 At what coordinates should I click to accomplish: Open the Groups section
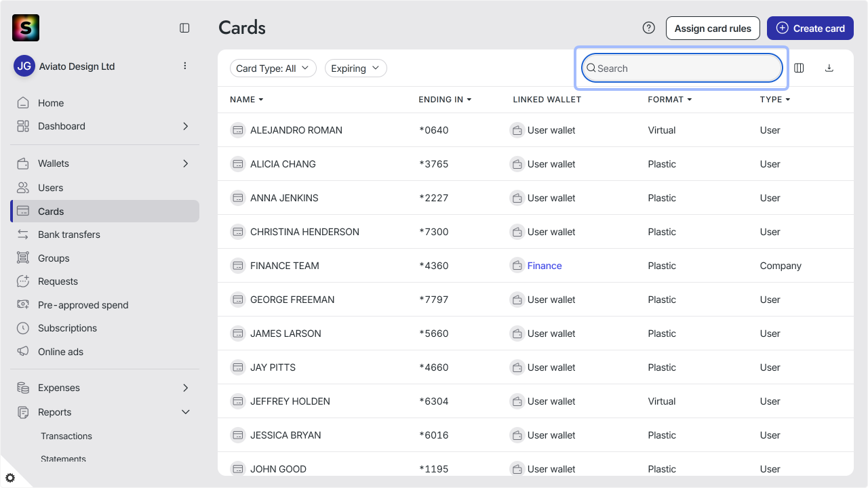104,258
